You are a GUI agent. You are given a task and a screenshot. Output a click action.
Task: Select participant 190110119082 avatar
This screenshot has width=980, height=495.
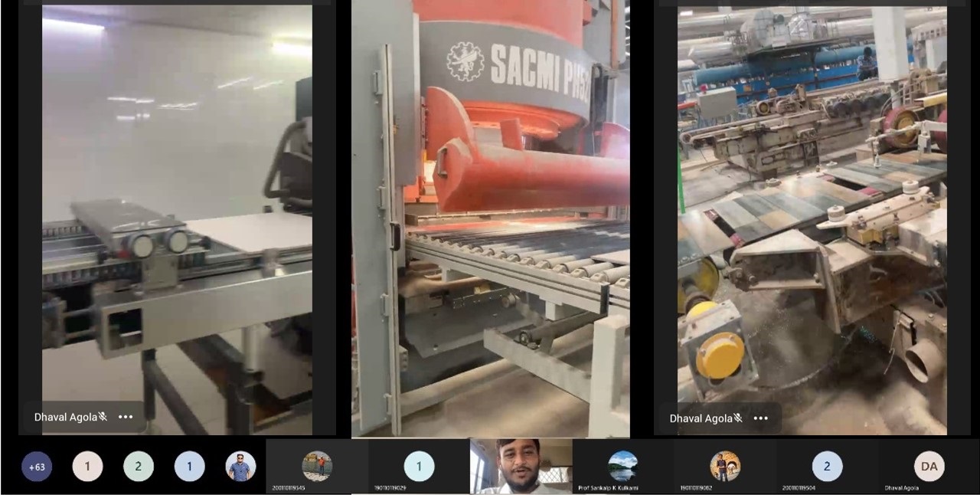[725, 466]
